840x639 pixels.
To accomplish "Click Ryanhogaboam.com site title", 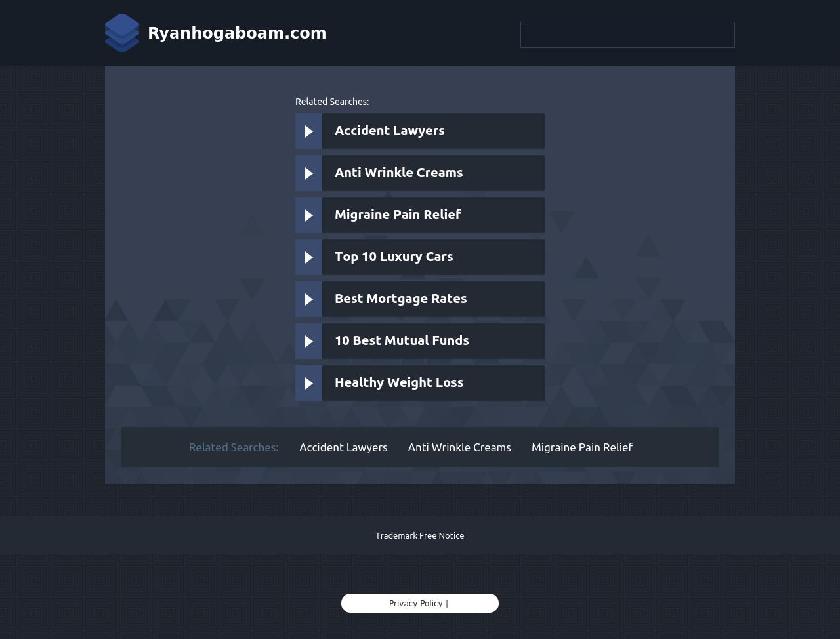I will (x=237, y=33).
